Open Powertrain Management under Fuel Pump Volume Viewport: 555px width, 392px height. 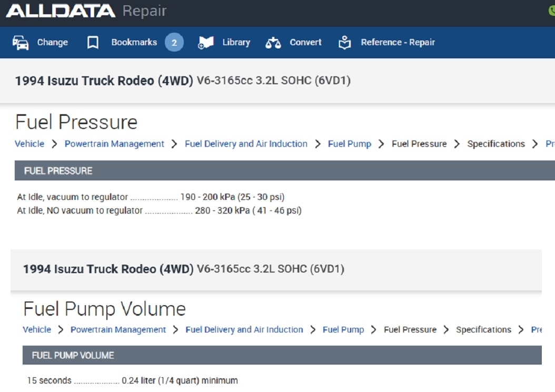[x=118, y=329]
